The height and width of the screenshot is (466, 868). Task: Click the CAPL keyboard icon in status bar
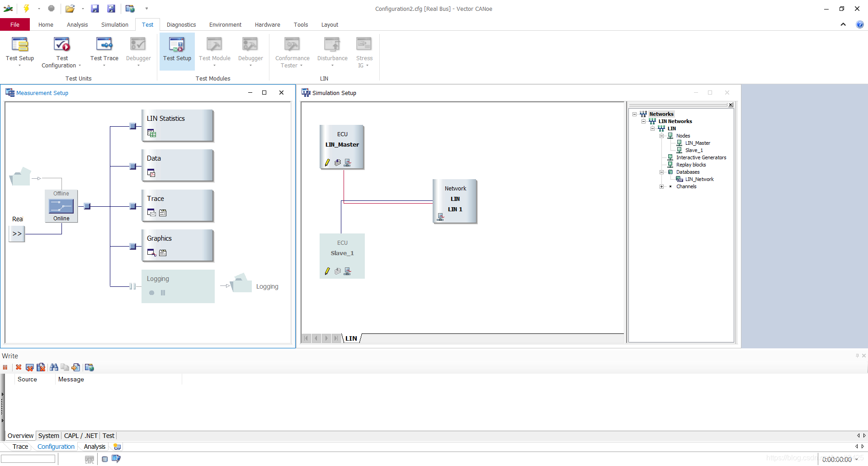[x=90, y=459]
